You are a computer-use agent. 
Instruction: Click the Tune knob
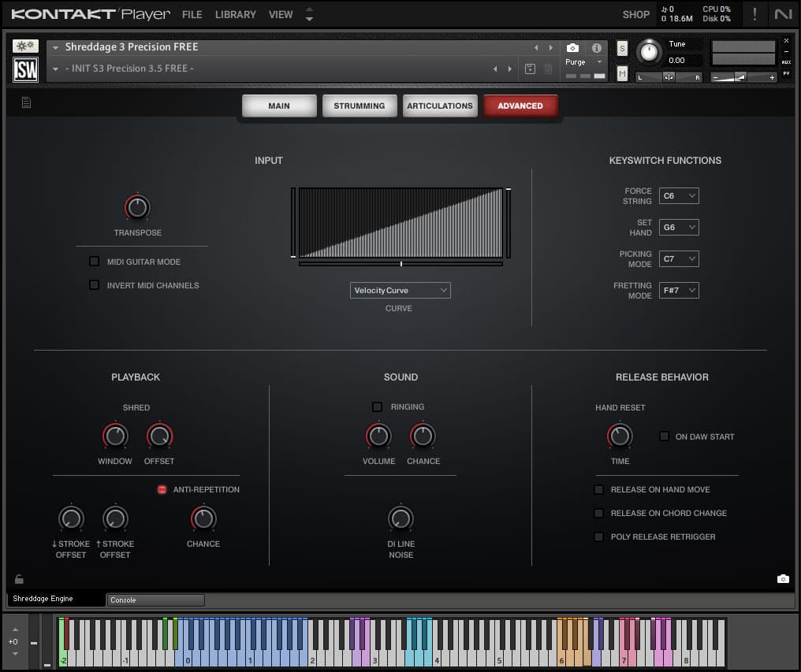coord(650,52)
